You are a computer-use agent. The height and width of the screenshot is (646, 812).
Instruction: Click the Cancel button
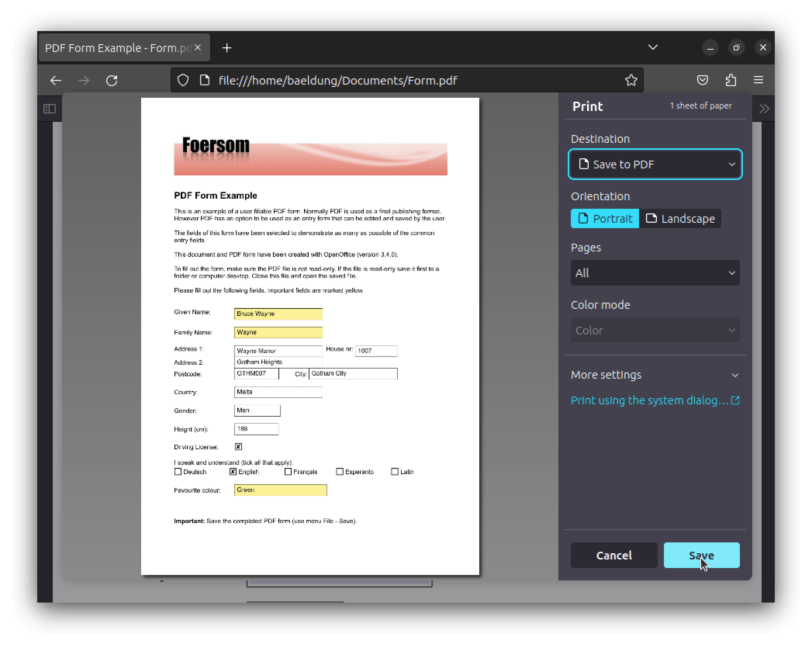[x=614, y=555]
